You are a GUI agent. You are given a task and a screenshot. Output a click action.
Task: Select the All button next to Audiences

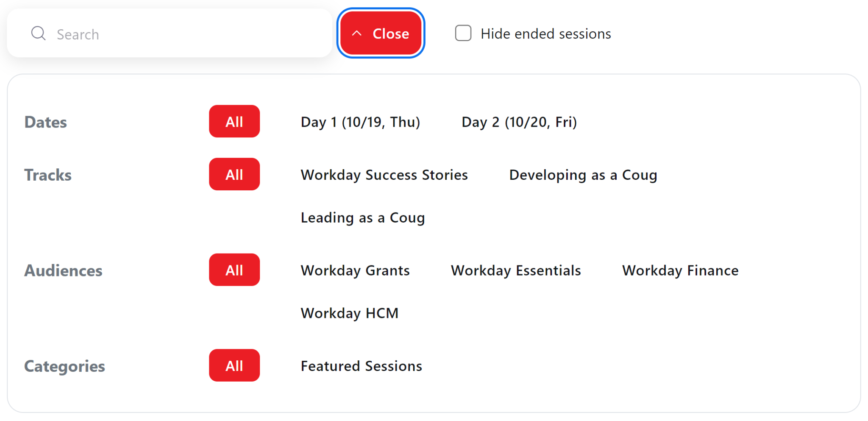[x=234, y=270]
